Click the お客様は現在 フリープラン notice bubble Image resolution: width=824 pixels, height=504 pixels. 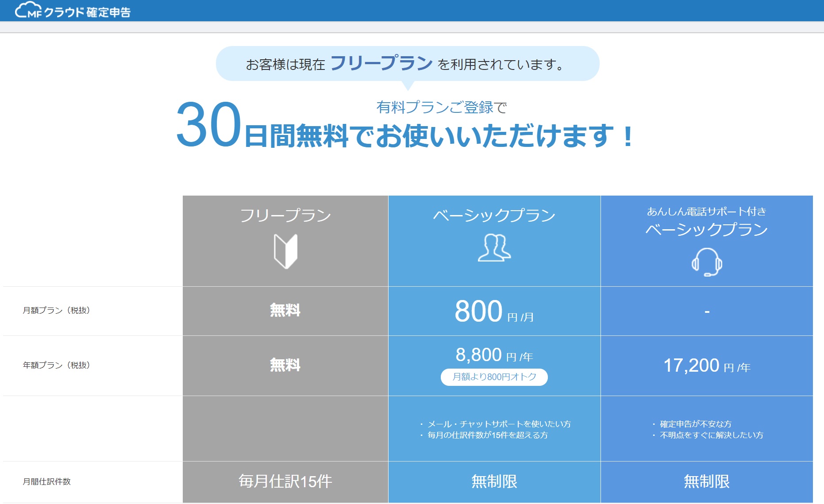tap(408, 64)
